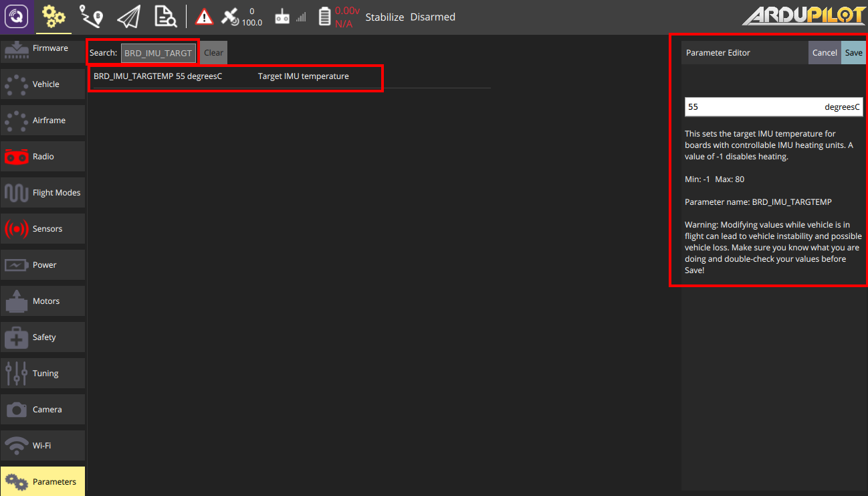The image size is (868, 496).
Task: Click the ArduPilot logo
Action: pyautogui.click(x=802, y=17)
